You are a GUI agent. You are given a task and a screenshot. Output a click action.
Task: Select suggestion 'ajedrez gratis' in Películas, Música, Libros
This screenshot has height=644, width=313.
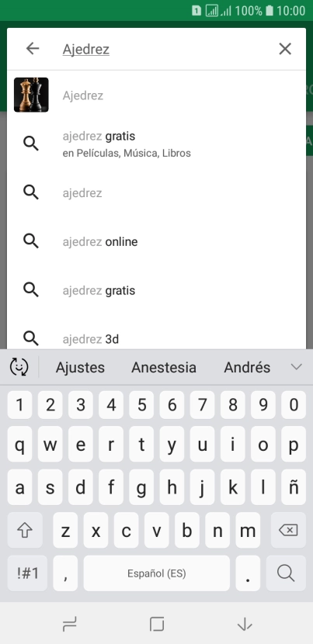tap(156, 144)
